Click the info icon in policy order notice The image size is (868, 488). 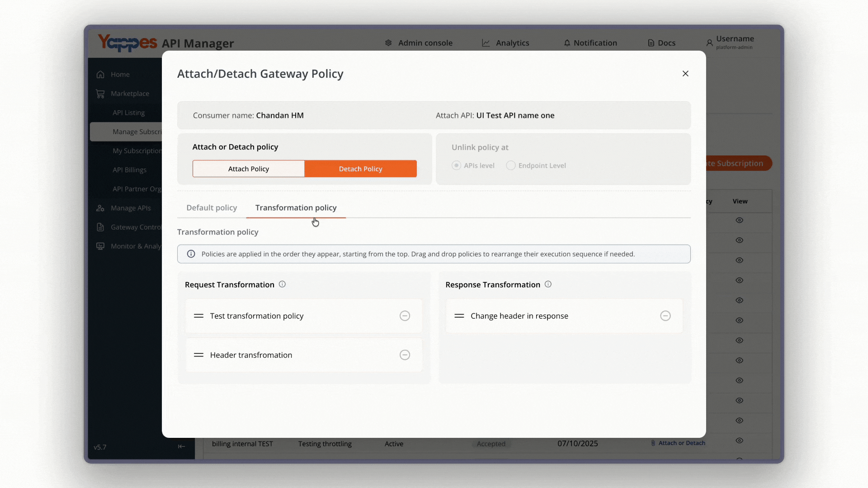click(x=191, y=254)
